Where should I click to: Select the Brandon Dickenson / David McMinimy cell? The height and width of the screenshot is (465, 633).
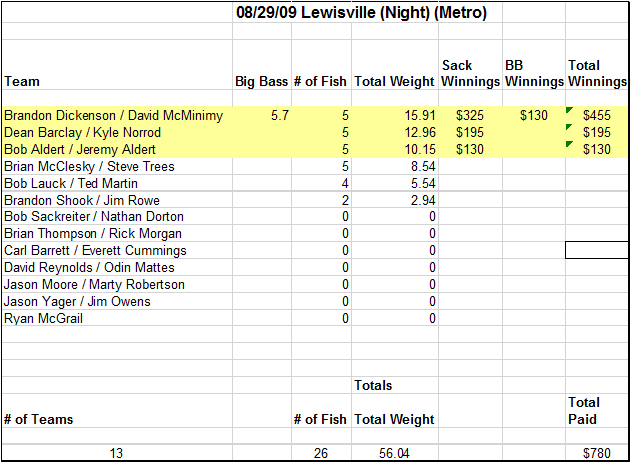coord(117,115)
